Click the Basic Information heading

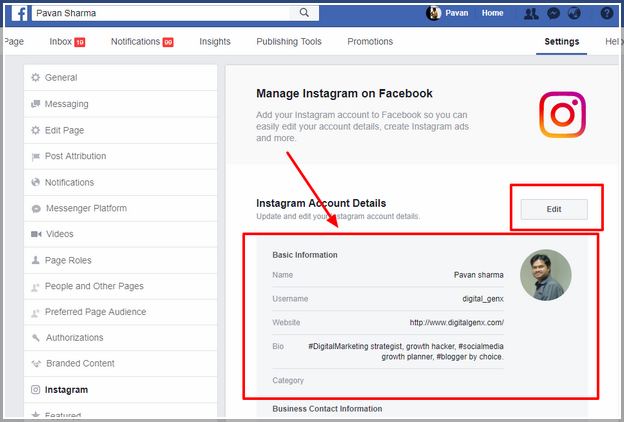tap(305, 255)
